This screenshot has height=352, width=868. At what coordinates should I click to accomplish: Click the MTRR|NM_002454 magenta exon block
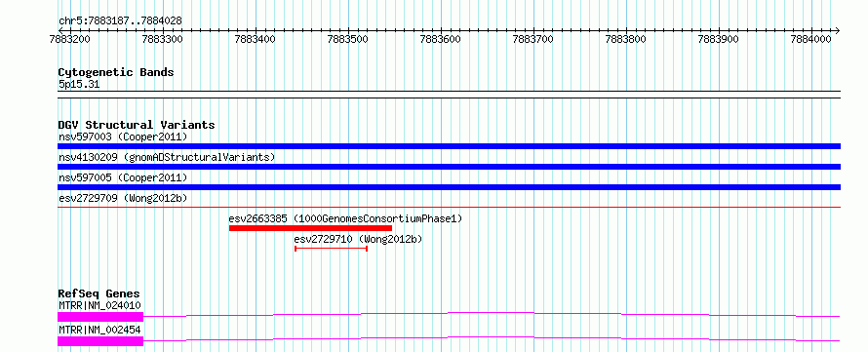(100, 341)
